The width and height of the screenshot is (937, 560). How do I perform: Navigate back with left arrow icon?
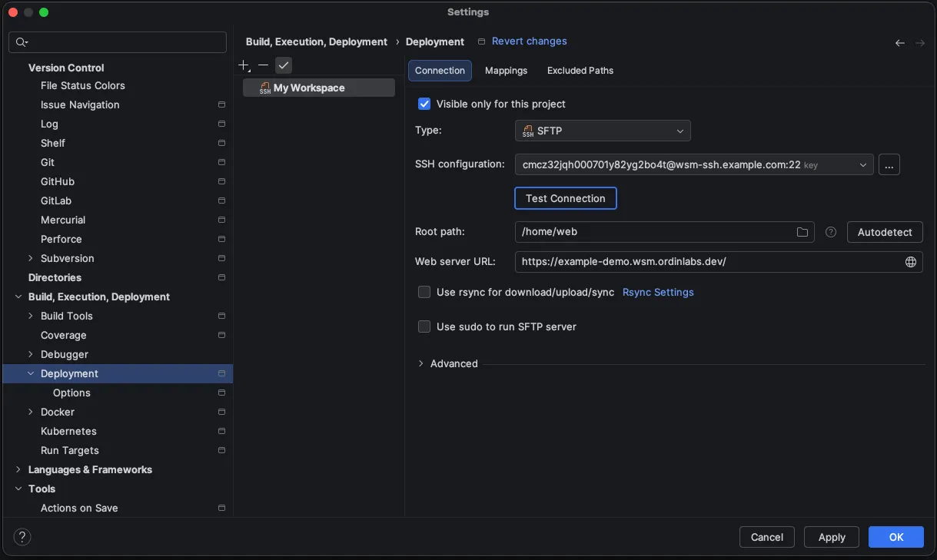900,43
